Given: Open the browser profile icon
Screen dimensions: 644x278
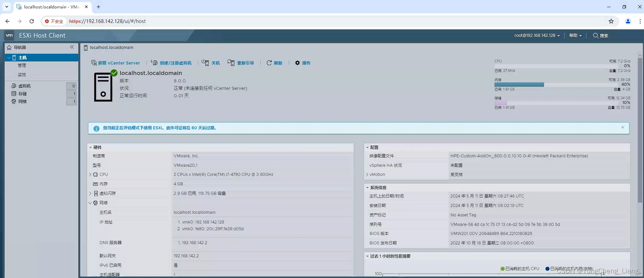Looking at the screenshot, I should point(628,21).
